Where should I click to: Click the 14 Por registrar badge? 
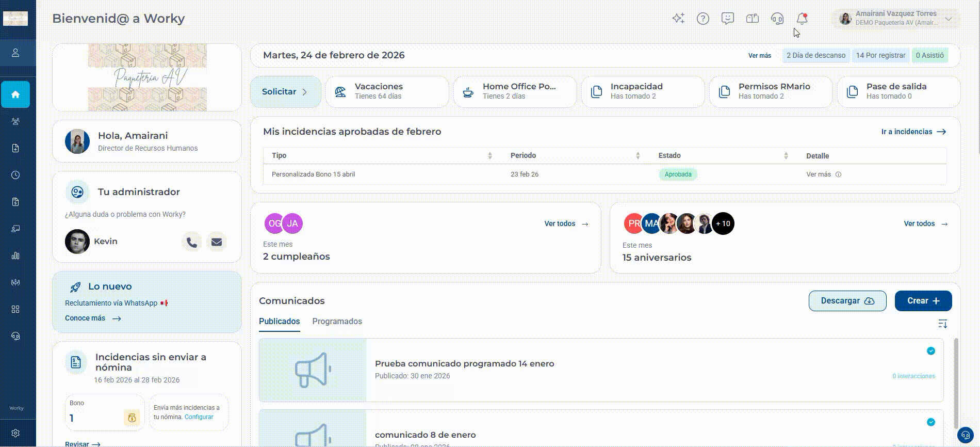pyautogui.click(x=880, y=55)
